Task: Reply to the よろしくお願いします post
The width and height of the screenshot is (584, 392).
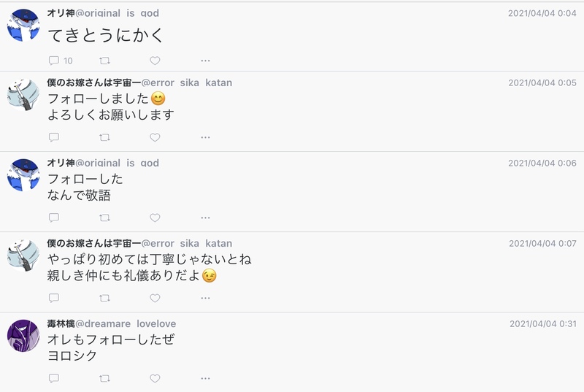Action: [53, 137]
